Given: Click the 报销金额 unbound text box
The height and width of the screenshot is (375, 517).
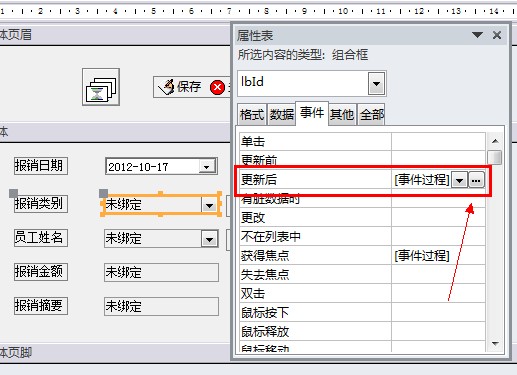Looking at the screenshot, I should click(161, 272).
